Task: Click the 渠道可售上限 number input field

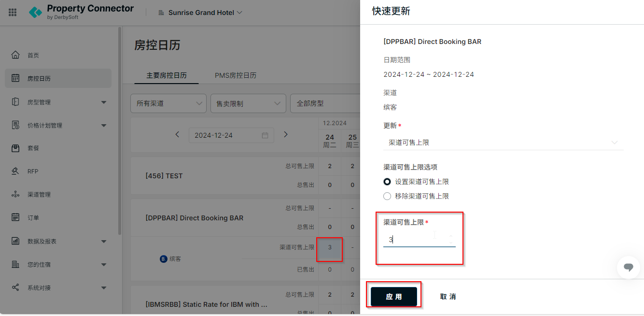Action: [419, 239]
